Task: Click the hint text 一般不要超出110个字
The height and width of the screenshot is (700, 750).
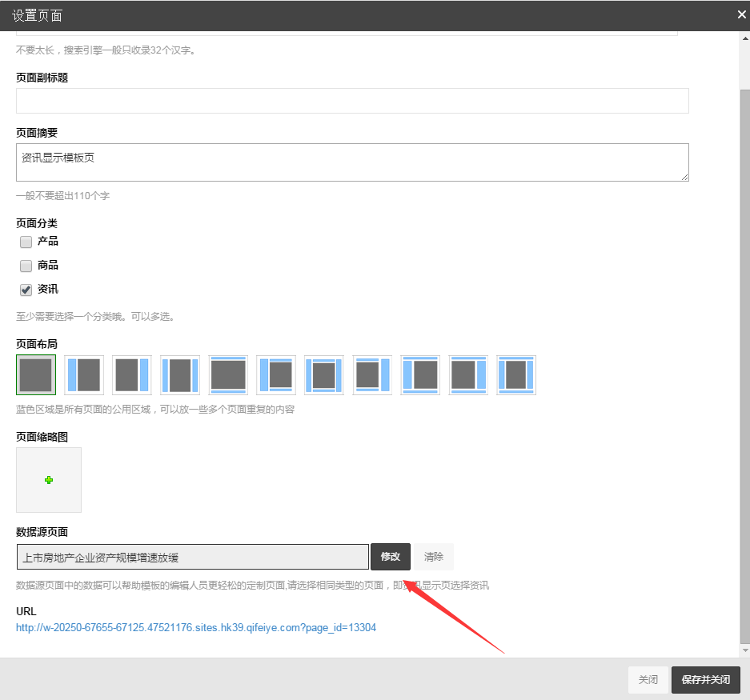Action: pyautogui.click(x=62, y=195)
